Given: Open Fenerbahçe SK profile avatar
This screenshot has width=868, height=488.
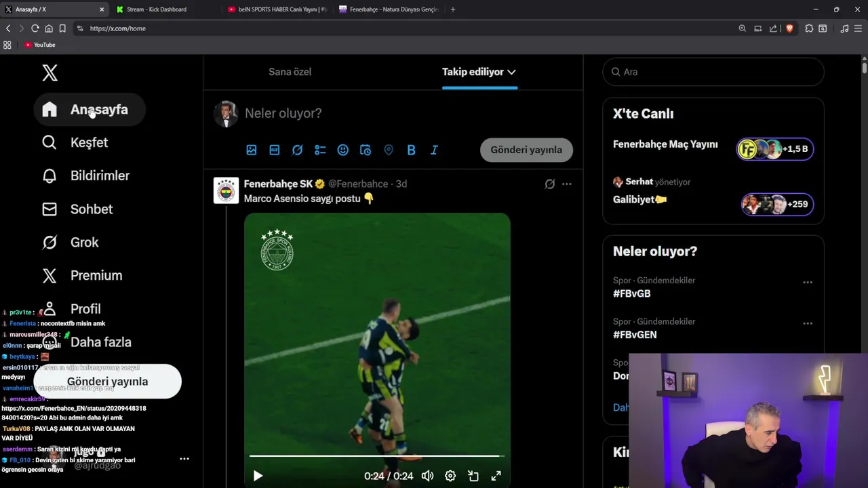Looking at the screenshot, I should coord(226,190).
